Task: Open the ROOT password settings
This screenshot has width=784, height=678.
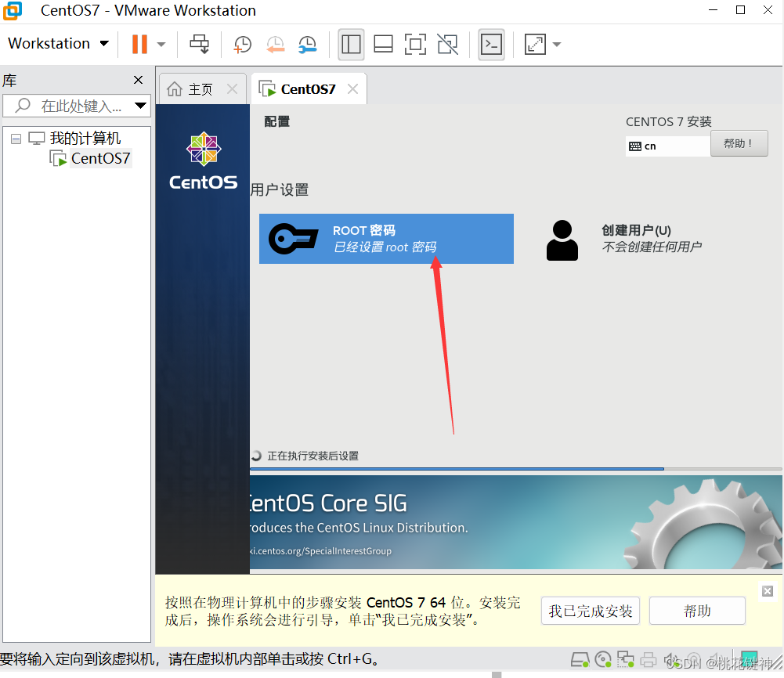Action: [386, 238]
